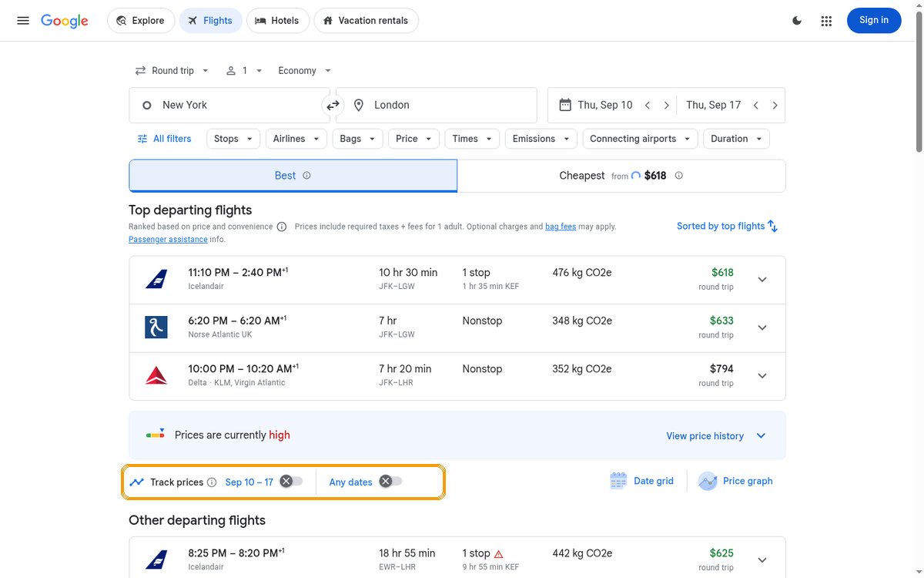924x578 pixels.
Task: Select the Flights tab
Action: point(210,21)
